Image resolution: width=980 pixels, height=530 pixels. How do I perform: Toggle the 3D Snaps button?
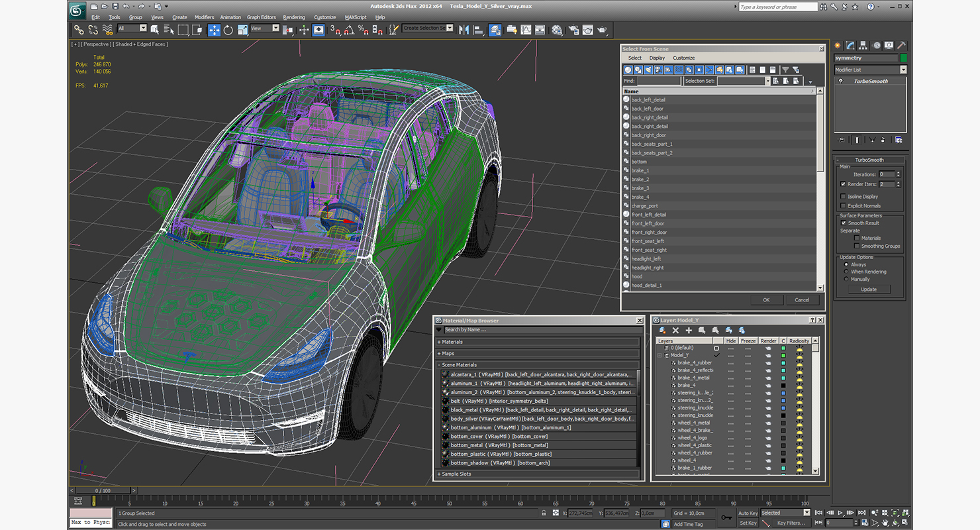point(335,30)
